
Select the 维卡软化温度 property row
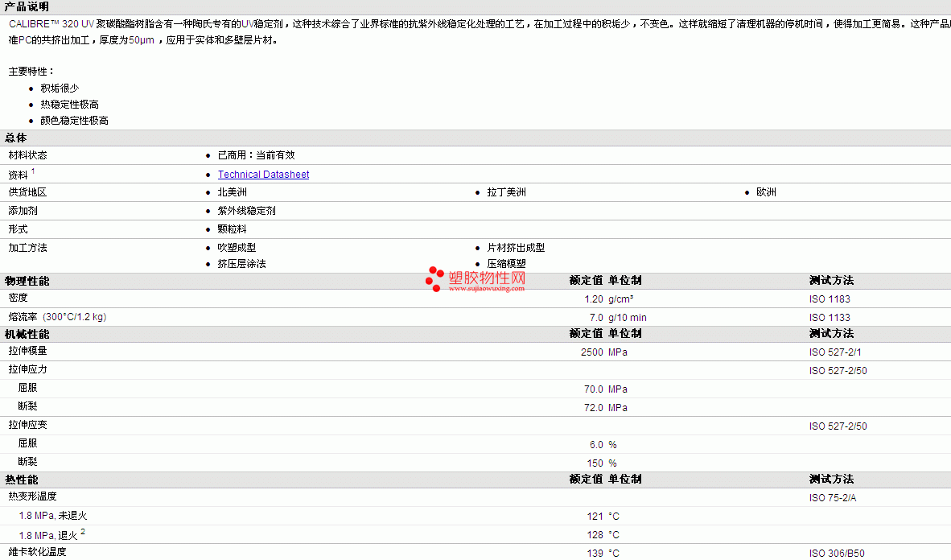[x=475, y=552]
